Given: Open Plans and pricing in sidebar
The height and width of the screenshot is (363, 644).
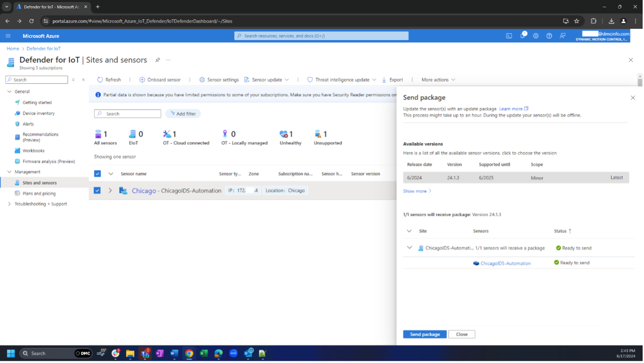Looking at the screenshot, I should tap(39, 194).
